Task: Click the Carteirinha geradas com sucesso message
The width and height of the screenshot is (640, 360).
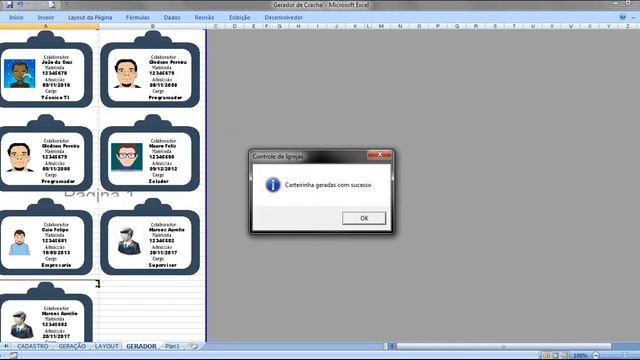Action: pos(328,185)
